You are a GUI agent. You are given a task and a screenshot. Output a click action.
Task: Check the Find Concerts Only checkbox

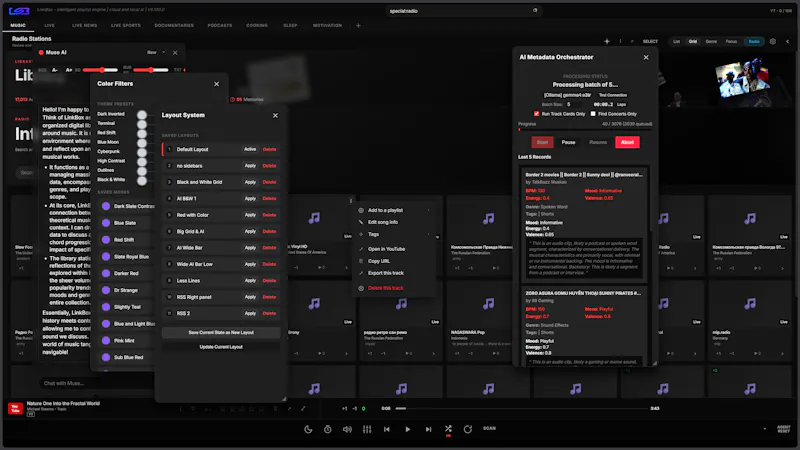pyautogui.click(x=593, y=114)
